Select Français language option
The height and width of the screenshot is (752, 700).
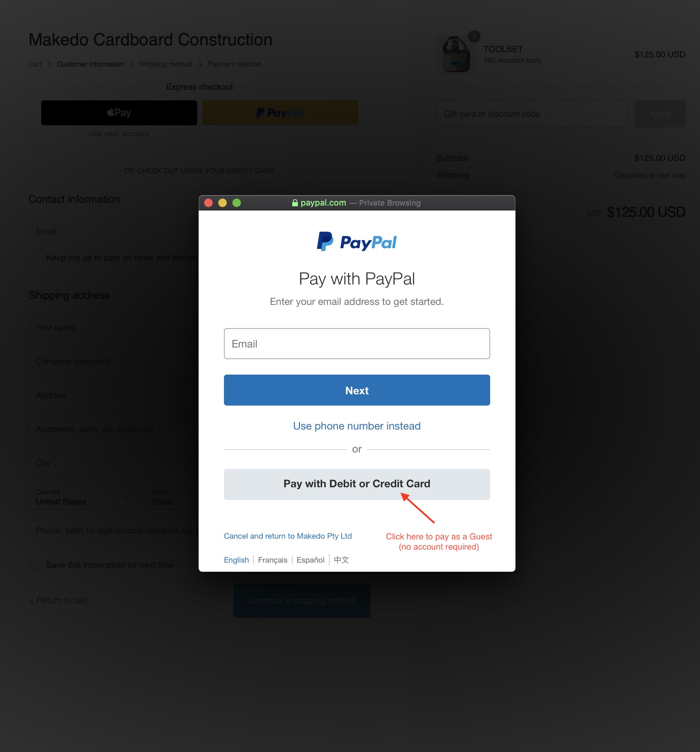[273, 559]
